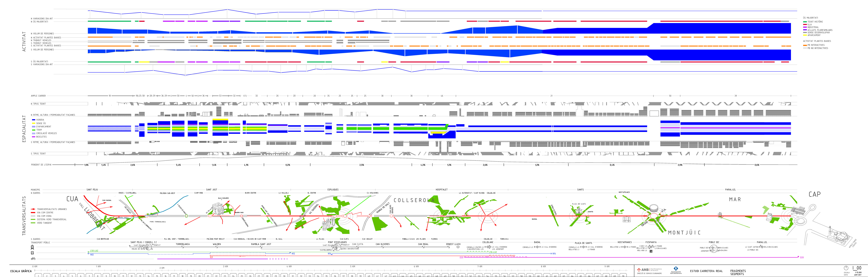Click the 0 KM scale bar marker
Viewport: 868px width, 277px height.
tap(35, 267)
